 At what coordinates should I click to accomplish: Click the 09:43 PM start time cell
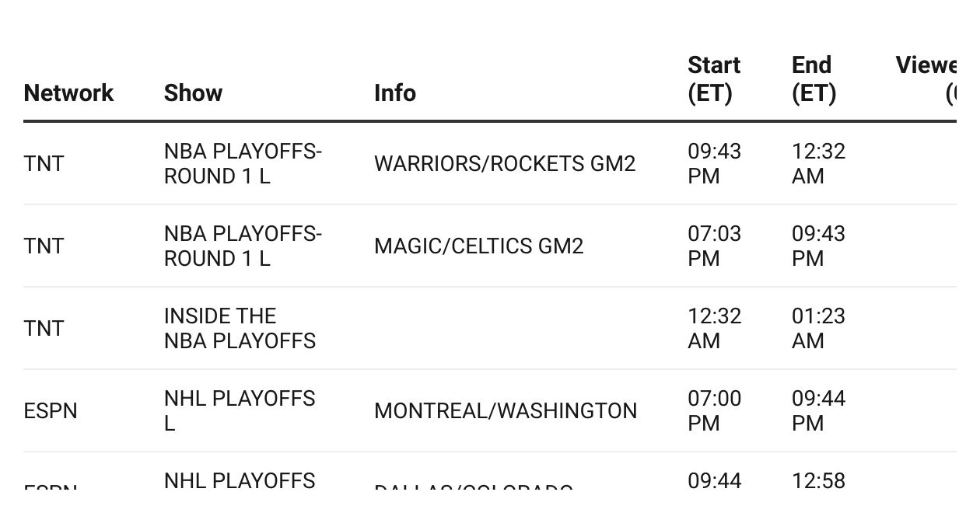click(714, 164)
